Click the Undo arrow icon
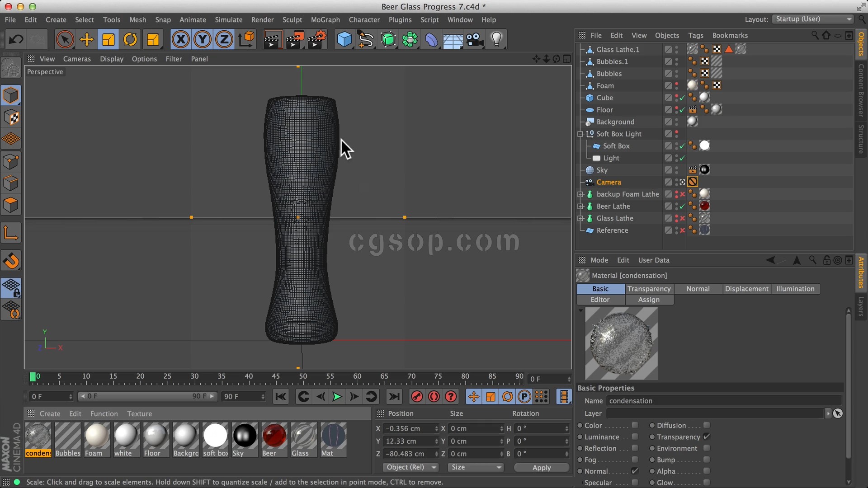Screen dimensions: 868x488 coord(16,40)
